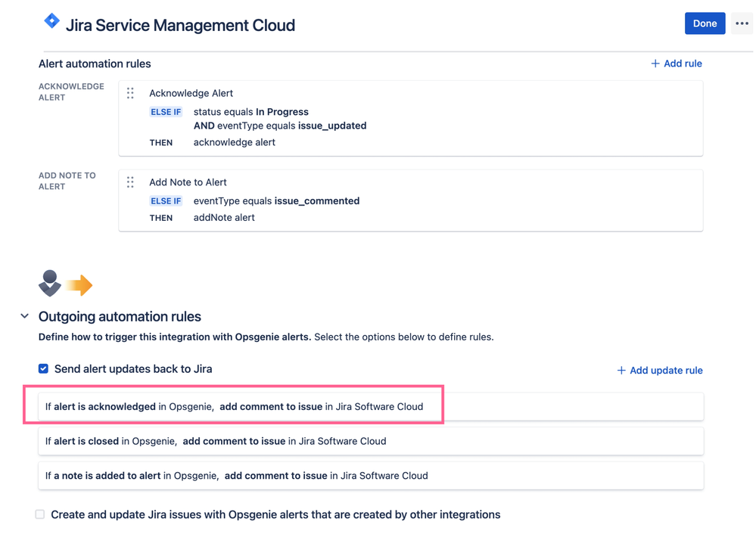Click the Opsgenie logo icon
Viewport: 756px width, 559px height.
[50, 284]
